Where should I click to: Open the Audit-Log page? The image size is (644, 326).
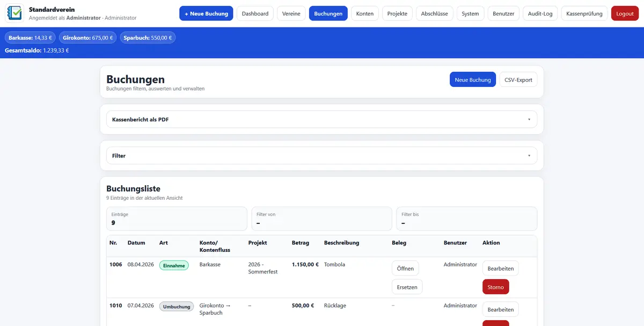(540, 13)
